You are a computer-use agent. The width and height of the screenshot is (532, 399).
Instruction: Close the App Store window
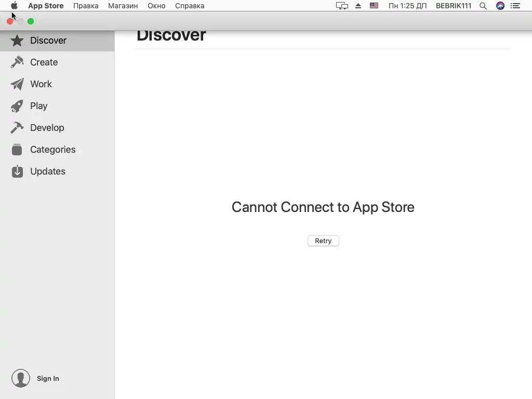point(10,21)
